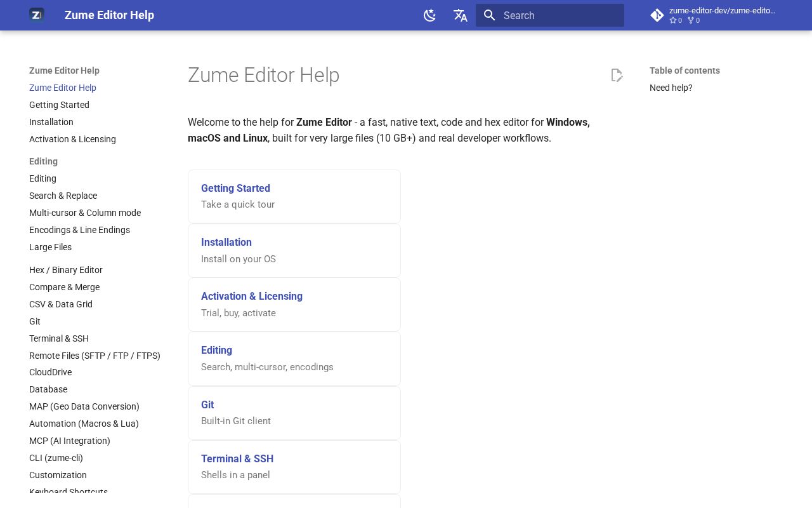The image size is (812, 508).
Task: Open Automation (Macros & Lua) page
Action: pyautogui.click(x=84, y=424)
